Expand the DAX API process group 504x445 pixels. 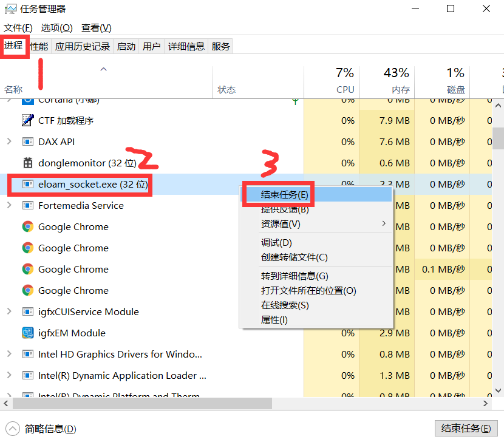coord(9,141)
